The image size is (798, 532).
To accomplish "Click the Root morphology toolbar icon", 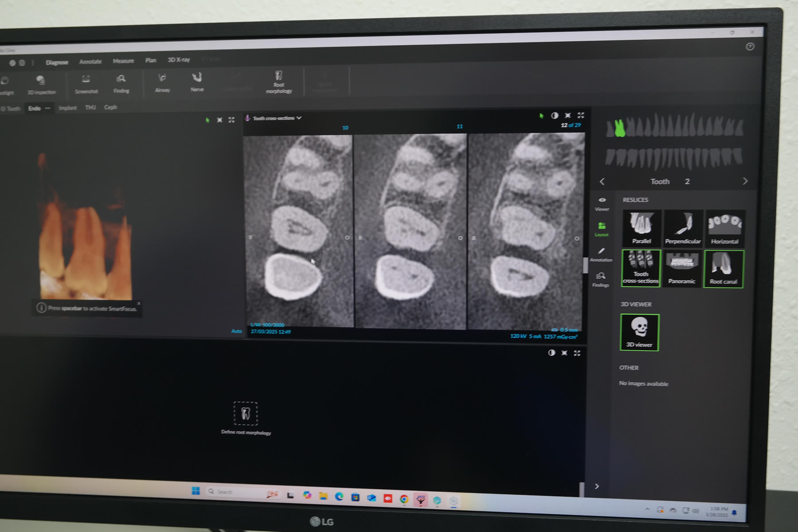I will tap(278, 82).
